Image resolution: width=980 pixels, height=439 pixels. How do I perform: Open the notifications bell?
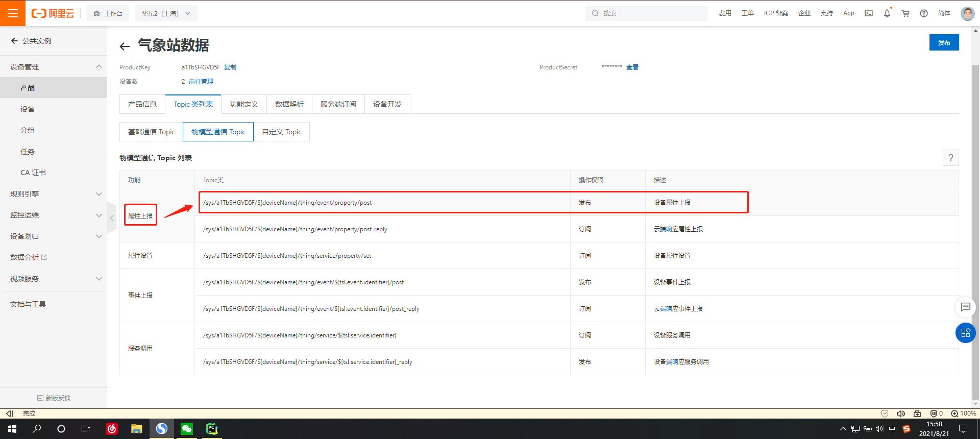coord(887,13)
